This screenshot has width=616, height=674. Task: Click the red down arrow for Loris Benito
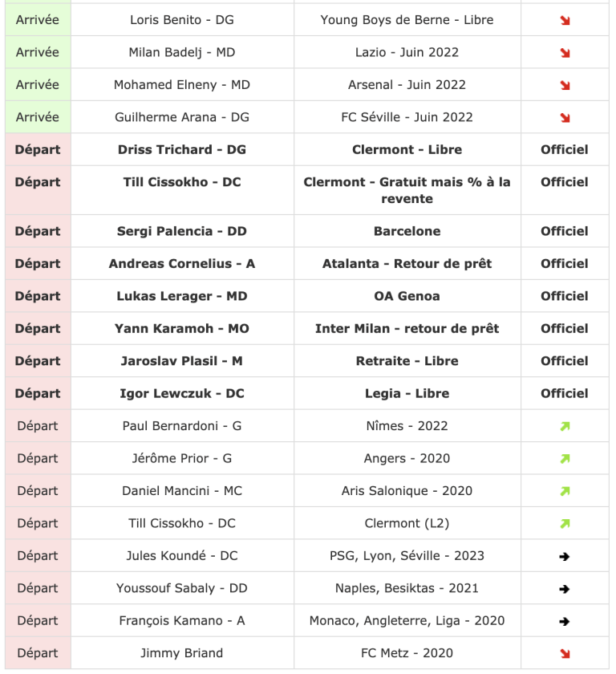point(565,20)
